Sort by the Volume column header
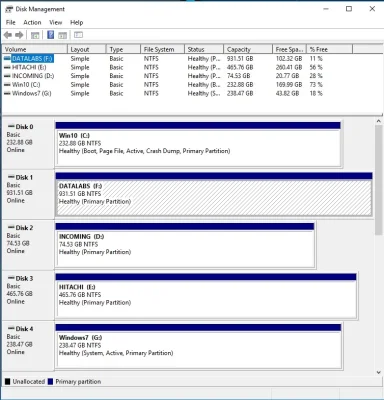The width and height of the screenshot is (384, 400). click(35, 49)
